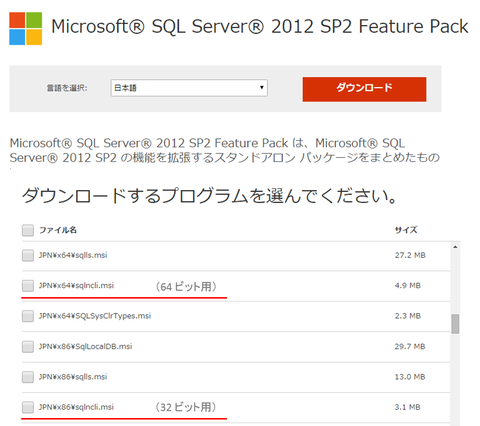The width and height of the screenshot is (480, 426).
Task: Open the language selection dropdown showing 日本語
Action: click(x=189, y=88)
